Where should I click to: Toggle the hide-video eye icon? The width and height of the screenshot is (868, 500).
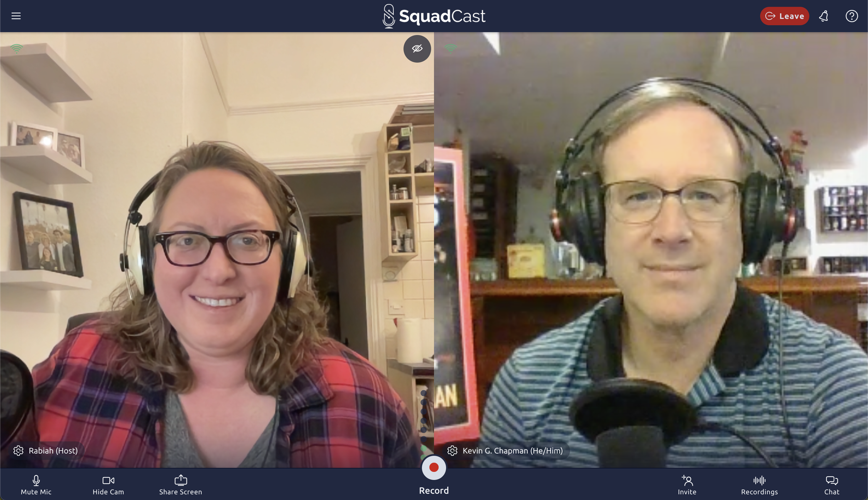(x=417, y=49)
